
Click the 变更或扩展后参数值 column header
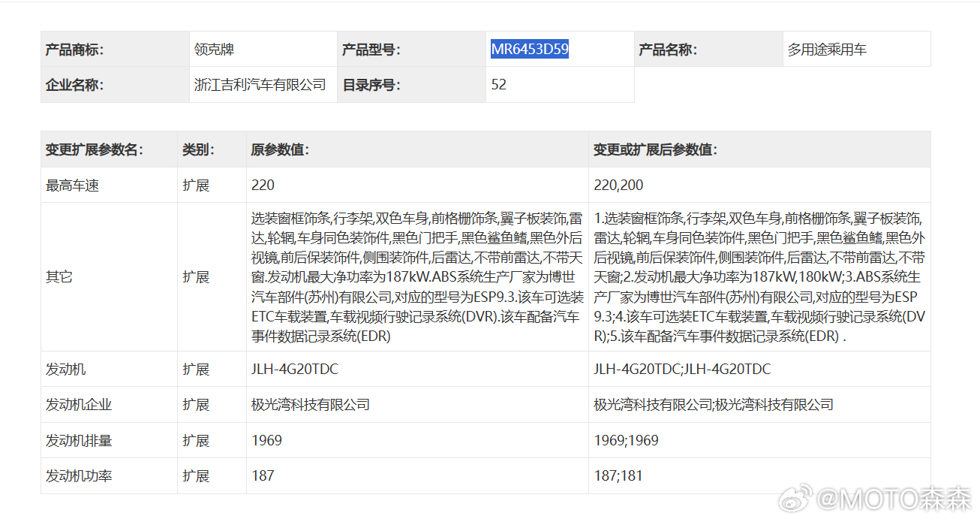click(759, 149)
